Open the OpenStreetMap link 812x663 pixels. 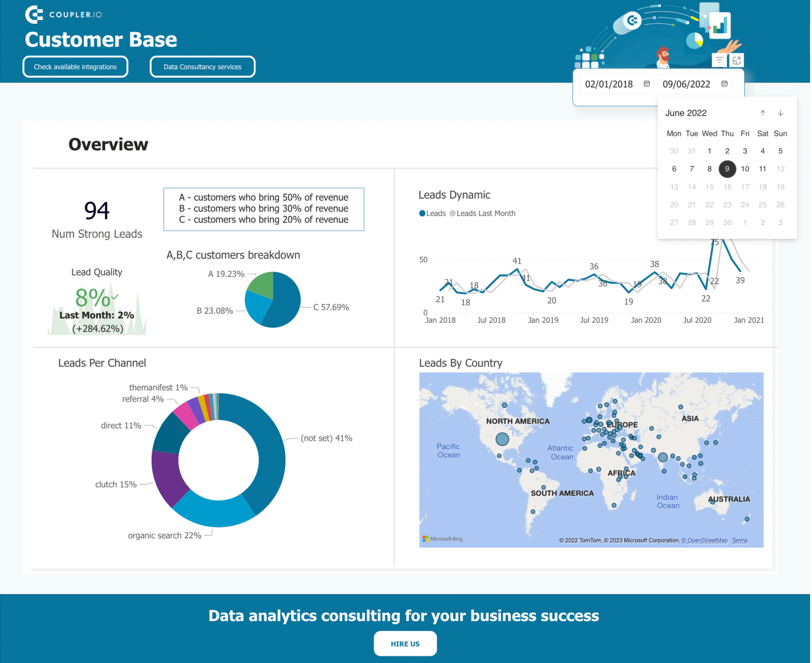coord(705,540)
